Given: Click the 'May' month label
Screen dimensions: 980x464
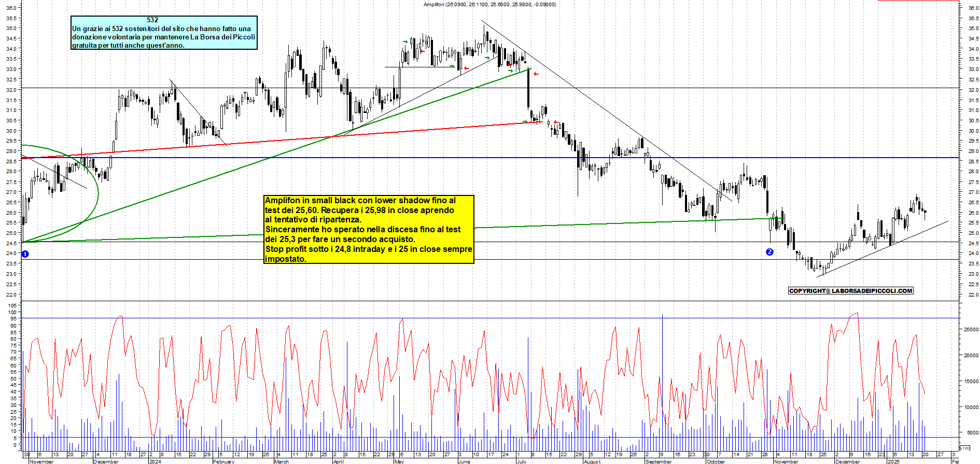Looking at the screenshot, I should [x=399, y=461].
